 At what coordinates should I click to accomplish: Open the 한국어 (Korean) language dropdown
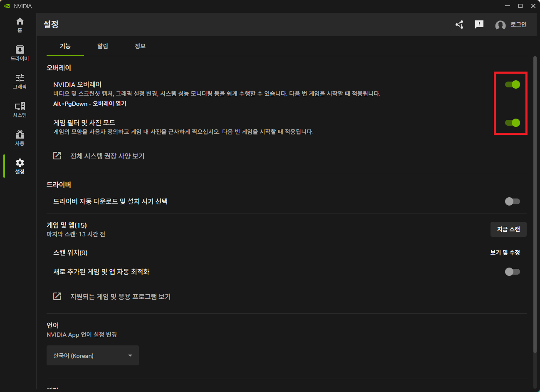tap(93, 355)
